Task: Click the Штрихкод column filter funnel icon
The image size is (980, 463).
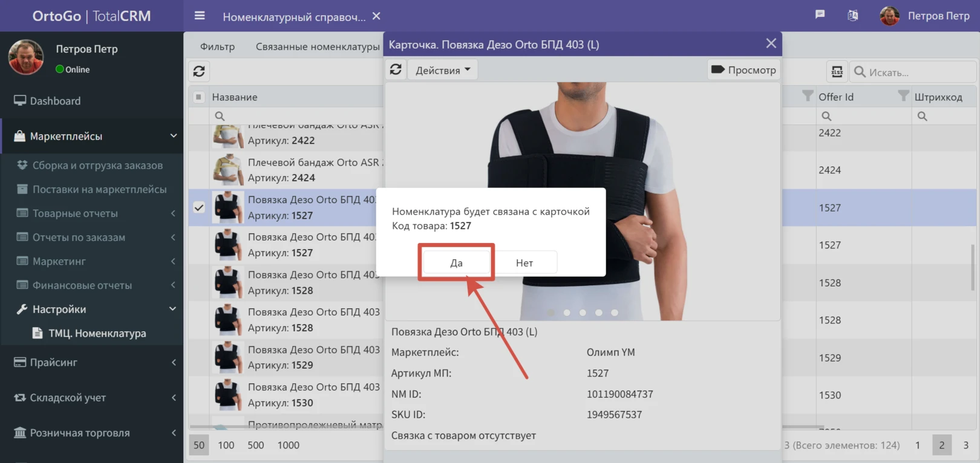Action: (903, 96)
